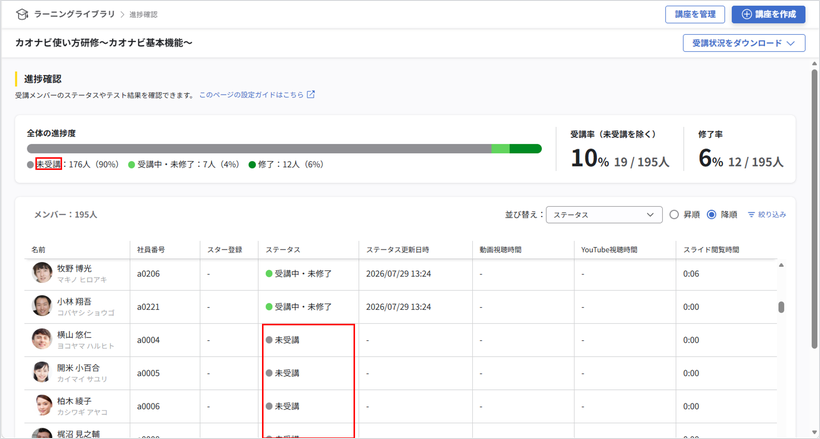Click plus icon in 講座を作成 button
The width and height of the screenshot is (820, 439).
747,15
